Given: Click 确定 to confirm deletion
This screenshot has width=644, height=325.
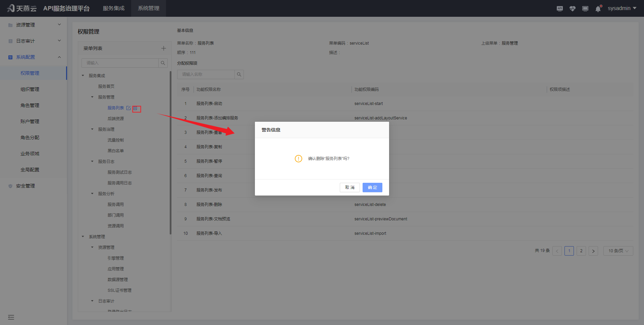Looking at the screenshot, I should pyautogui.click(x=372, y=187).
